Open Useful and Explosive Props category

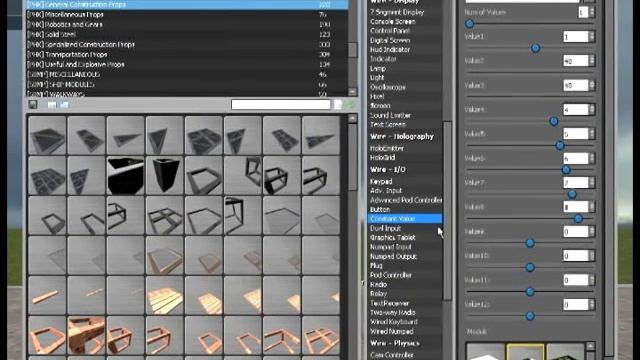pyautogui.click(x=187, y=64)
